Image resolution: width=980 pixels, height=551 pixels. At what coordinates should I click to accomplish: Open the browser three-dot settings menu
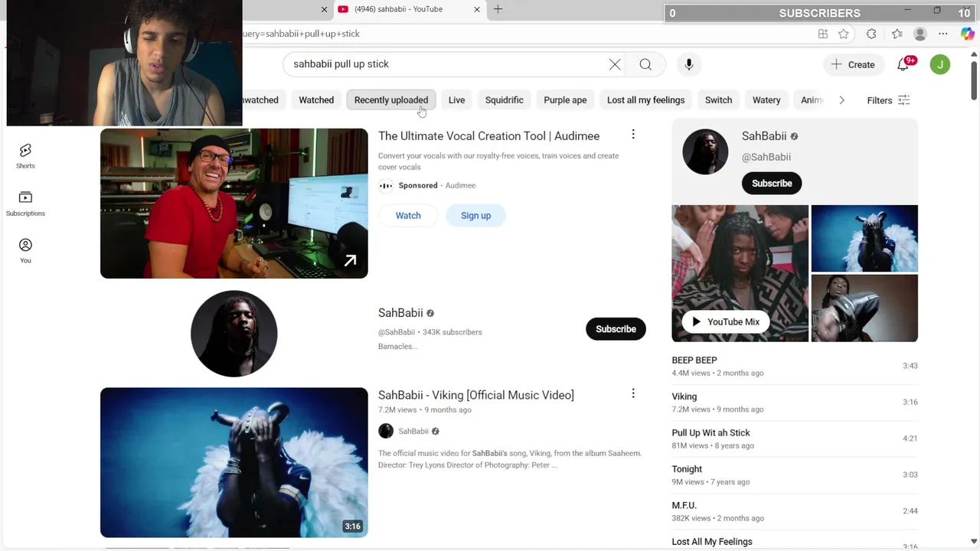coord(943,34)
